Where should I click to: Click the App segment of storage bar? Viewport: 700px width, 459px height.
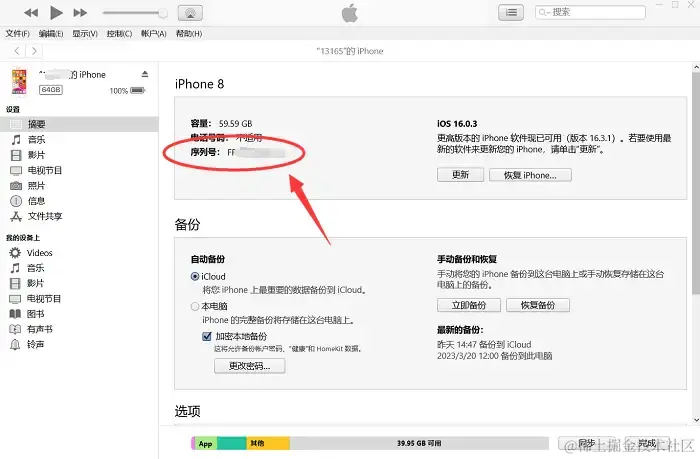pos(206,443)
